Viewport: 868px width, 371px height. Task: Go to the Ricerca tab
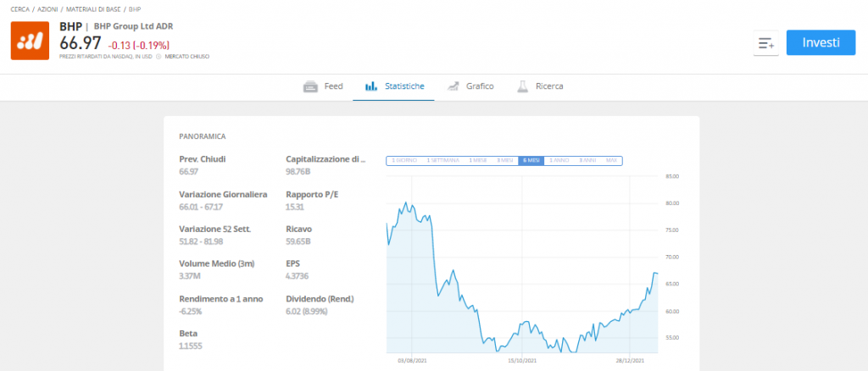[x=540, y=86]
